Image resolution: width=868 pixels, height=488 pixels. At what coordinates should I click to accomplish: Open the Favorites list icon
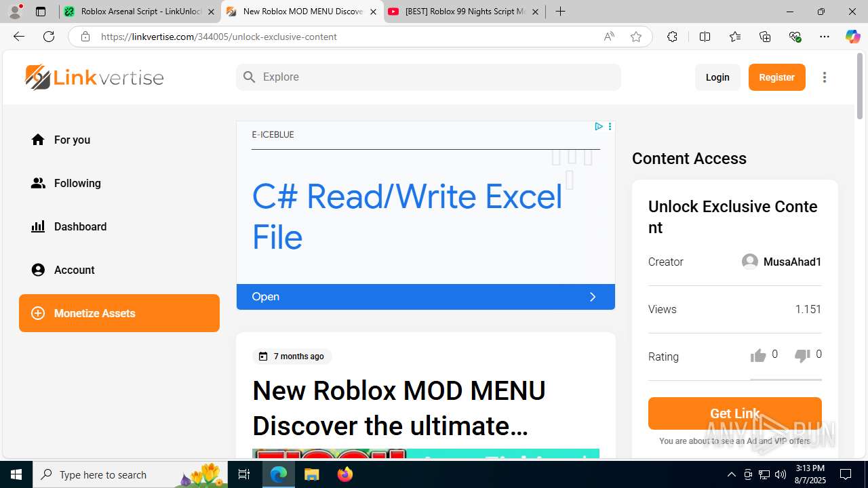(x=735, y=37)
